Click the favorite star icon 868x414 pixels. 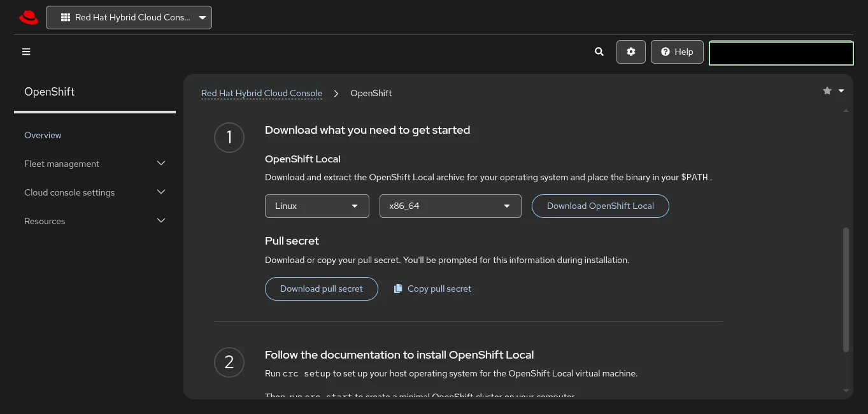[827, 90]
